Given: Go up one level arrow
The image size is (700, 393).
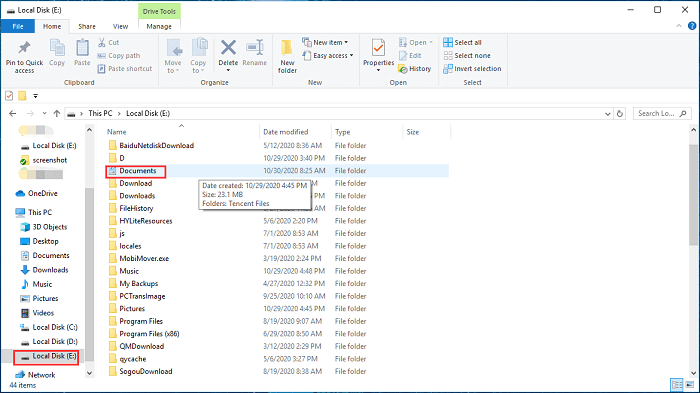Looking at the screenshot, I should click(x=57, y=113).
